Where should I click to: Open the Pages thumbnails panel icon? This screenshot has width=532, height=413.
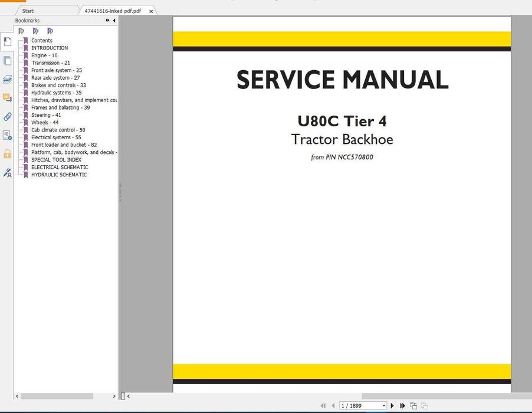tap(7, 61)
